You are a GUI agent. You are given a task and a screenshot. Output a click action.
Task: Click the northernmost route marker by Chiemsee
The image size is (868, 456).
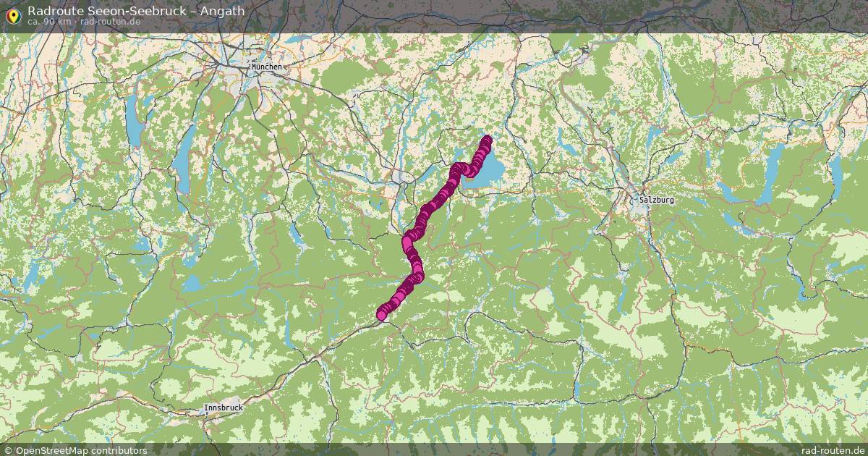coord(487,140)
